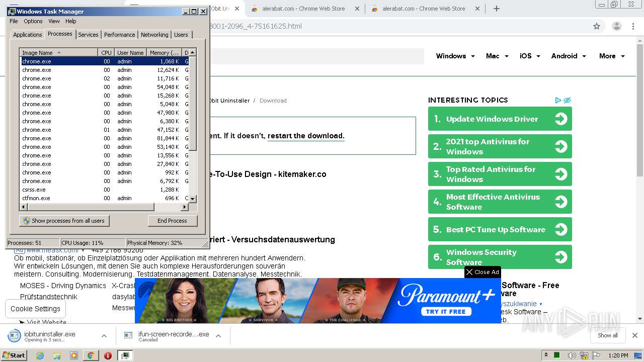Open Chrome's three-dot menu
644x362 pixels.
click(x=633, y=26)
